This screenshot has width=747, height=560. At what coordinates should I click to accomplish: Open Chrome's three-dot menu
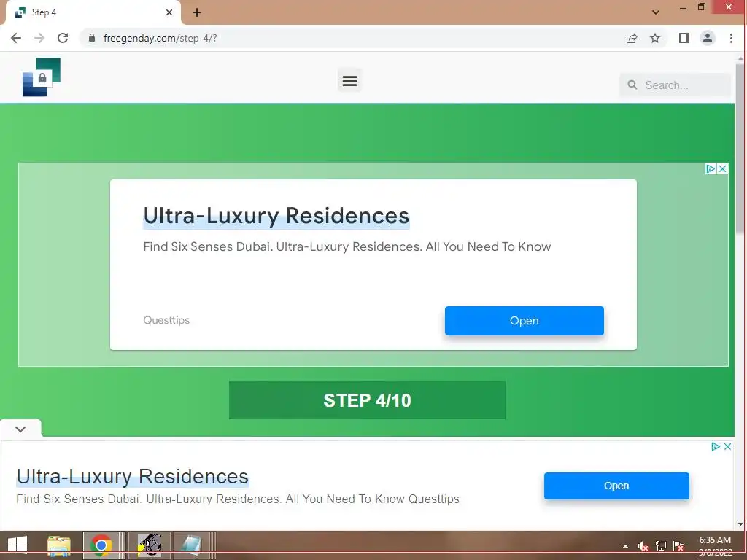731,38
